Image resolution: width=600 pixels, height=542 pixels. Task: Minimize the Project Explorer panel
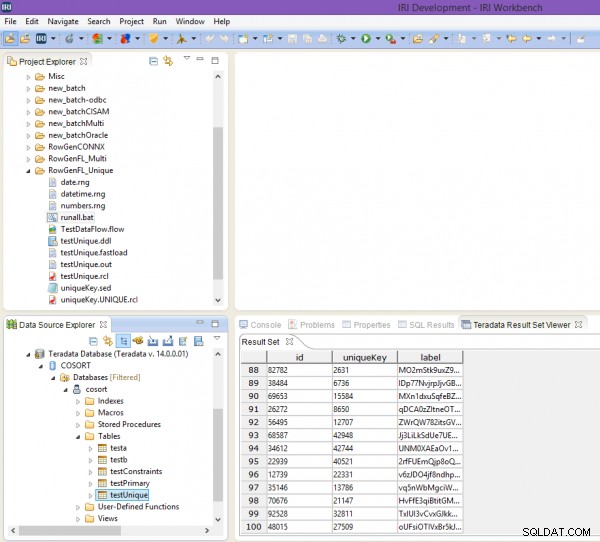point(200,59)
